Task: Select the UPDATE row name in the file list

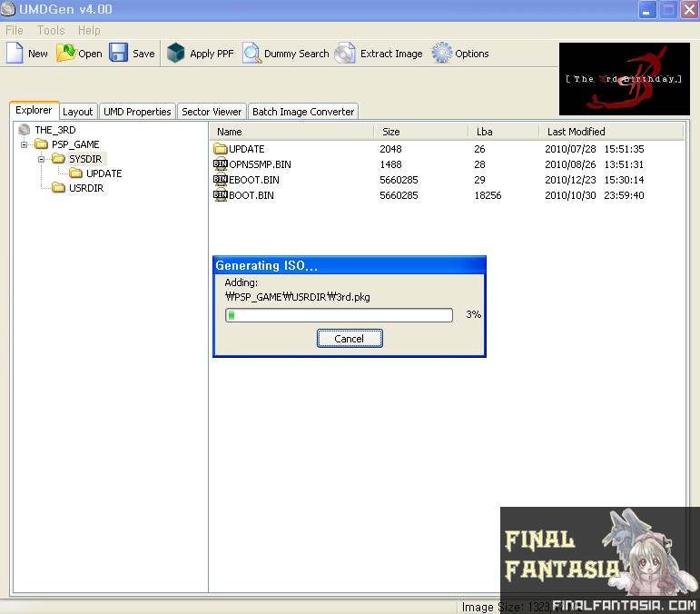Action: pyautogui.click(x=246, y=149)
